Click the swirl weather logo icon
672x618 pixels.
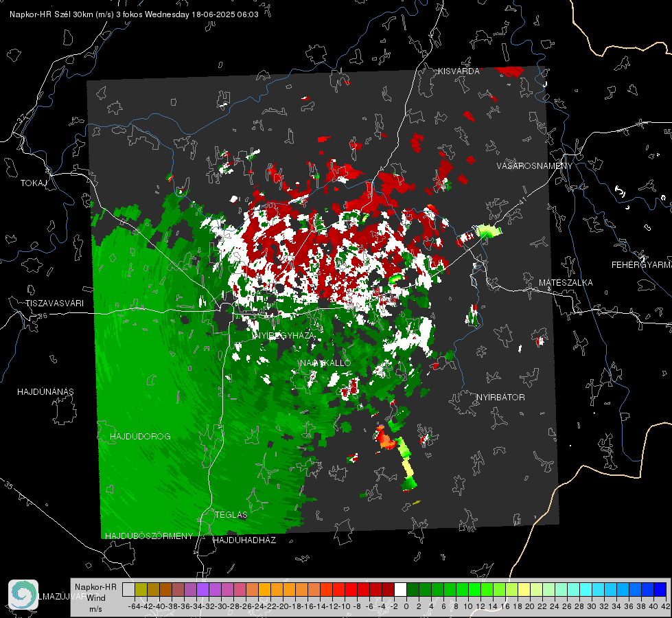(x=23, y=595)
